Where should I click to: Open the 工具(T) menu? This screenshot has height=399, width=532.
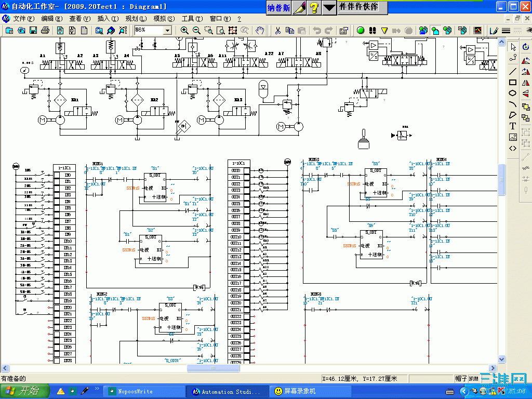point(192,19)
